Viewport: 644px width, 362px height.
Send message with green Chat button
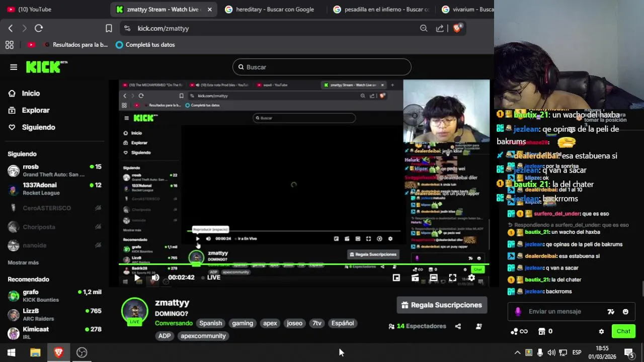[x=623, y=331]
